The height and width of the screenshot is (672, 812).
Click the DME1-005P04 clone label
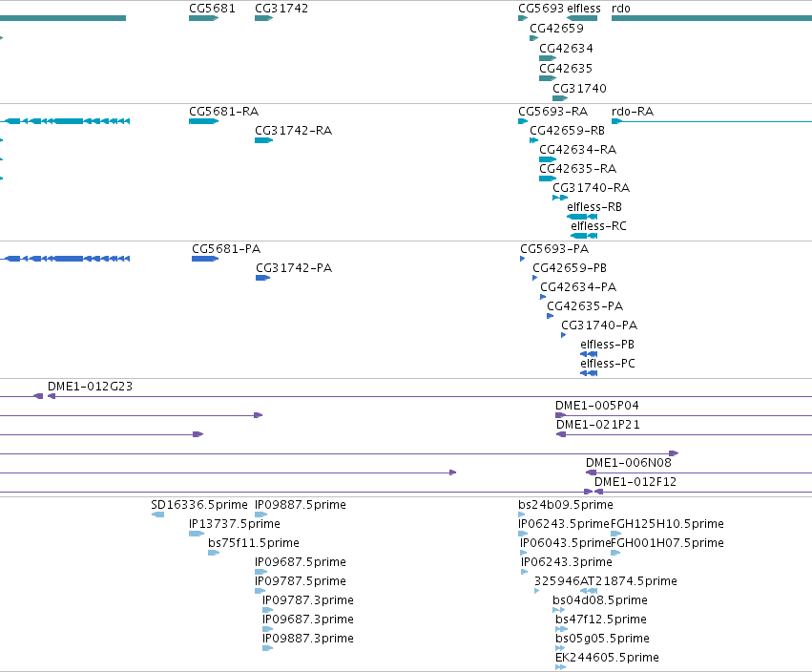597,407
